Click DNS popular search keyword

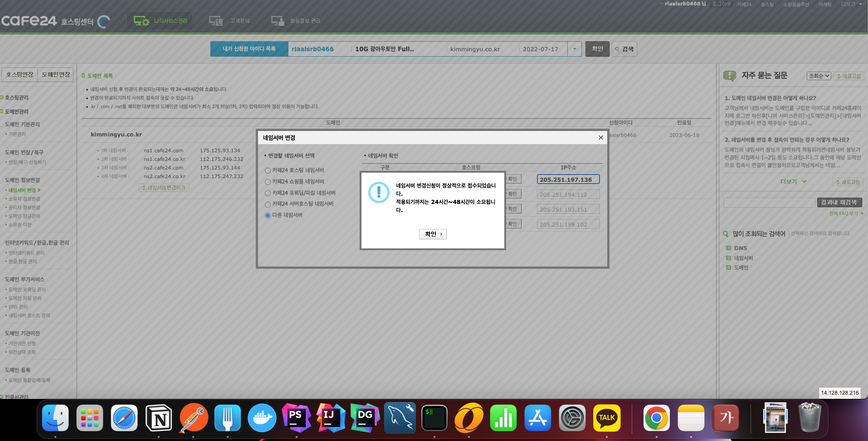741,248
